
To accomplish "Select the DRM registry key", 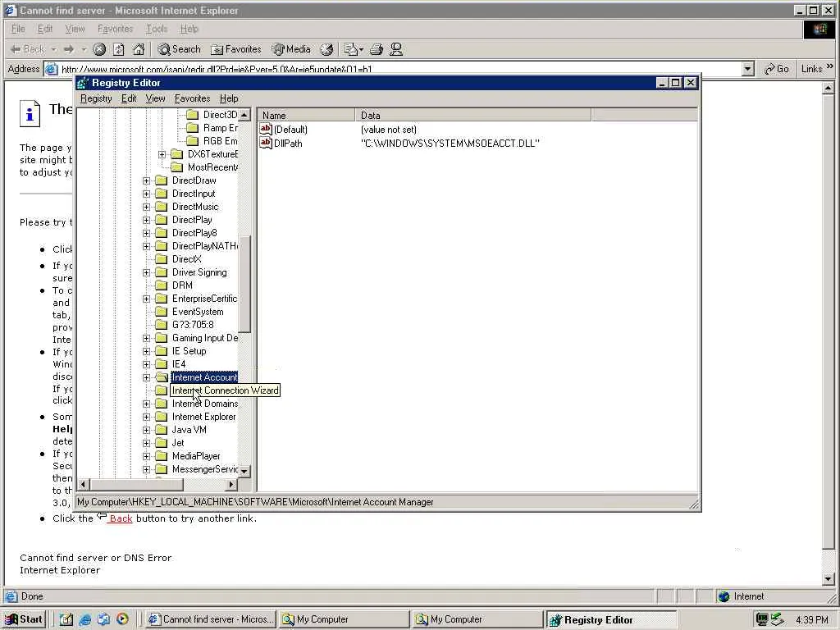I will coord(182,285).
